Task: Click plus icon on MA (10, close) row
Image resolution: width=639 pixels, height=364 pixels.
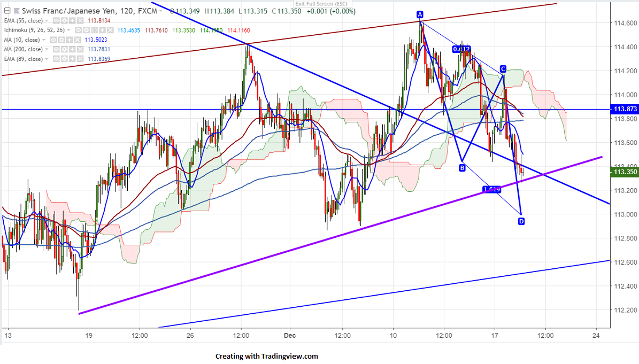Action: (x=70, y=40)
